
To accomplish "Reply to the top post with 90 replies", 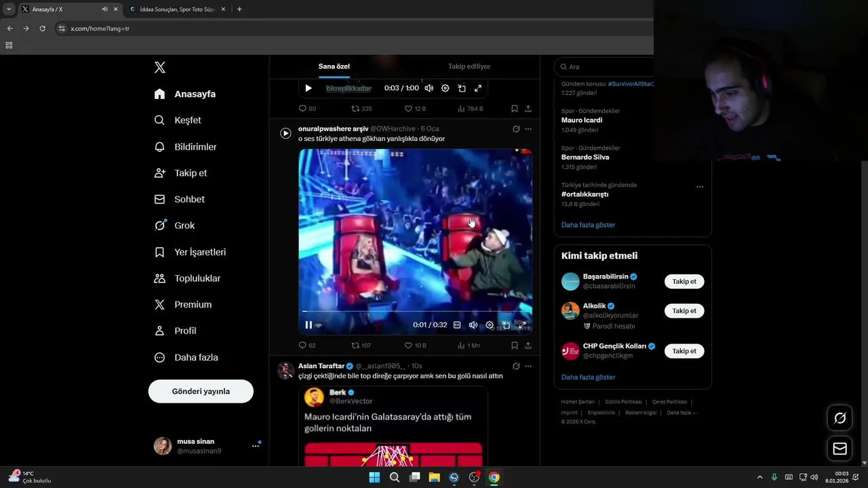I will pos(307,108).
